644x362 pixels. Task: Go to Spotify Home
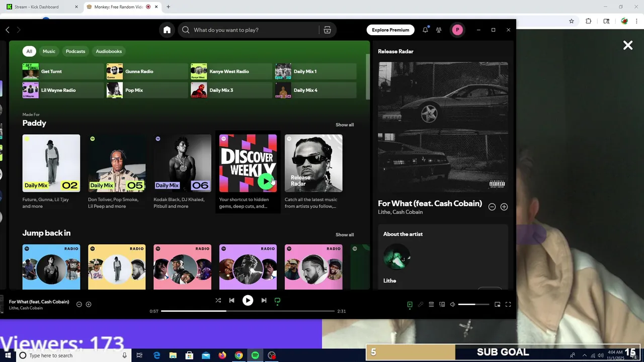click(167, 30)
